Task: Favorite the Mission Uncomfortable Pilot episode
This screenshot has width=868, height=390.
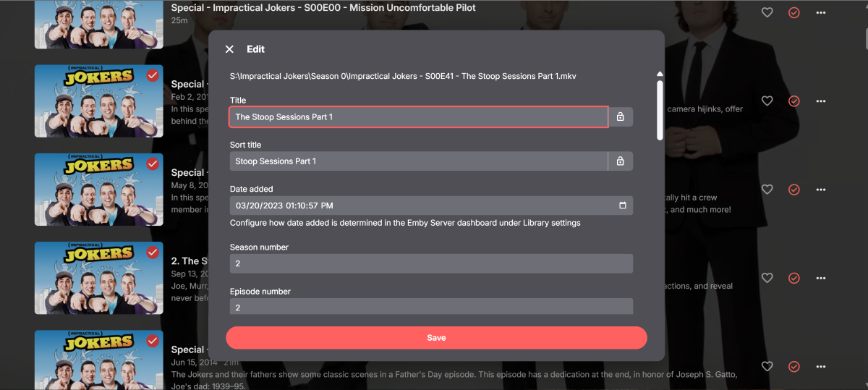Action: point(767,12)
